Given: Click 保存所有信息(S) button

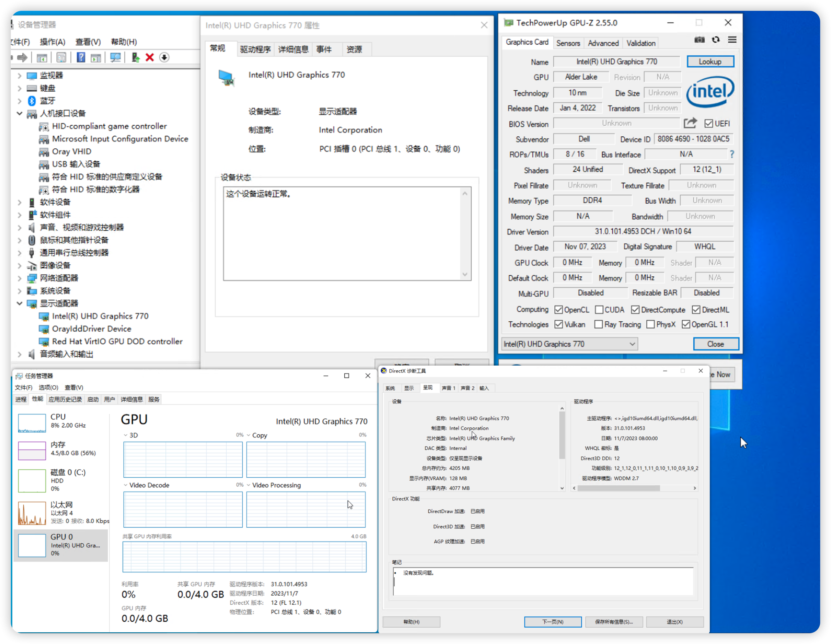Looking at the screenshot, I should point(614,621).
